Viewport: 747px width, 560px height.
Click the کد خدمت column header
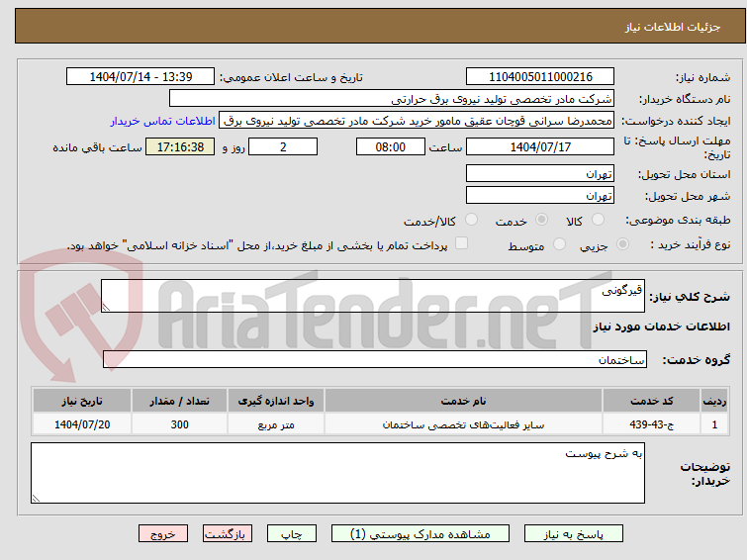651,401
